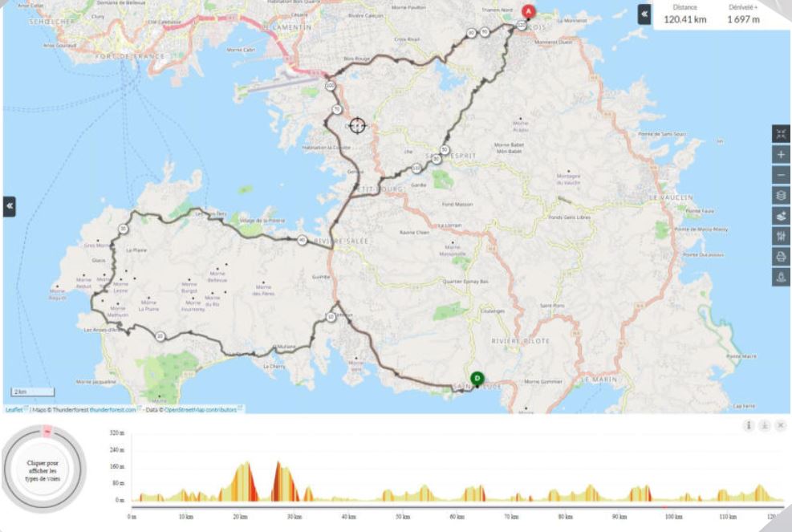792x532 pixels.
Task: Expand the left side panel chevron
Action: click(x=9, y=206)
